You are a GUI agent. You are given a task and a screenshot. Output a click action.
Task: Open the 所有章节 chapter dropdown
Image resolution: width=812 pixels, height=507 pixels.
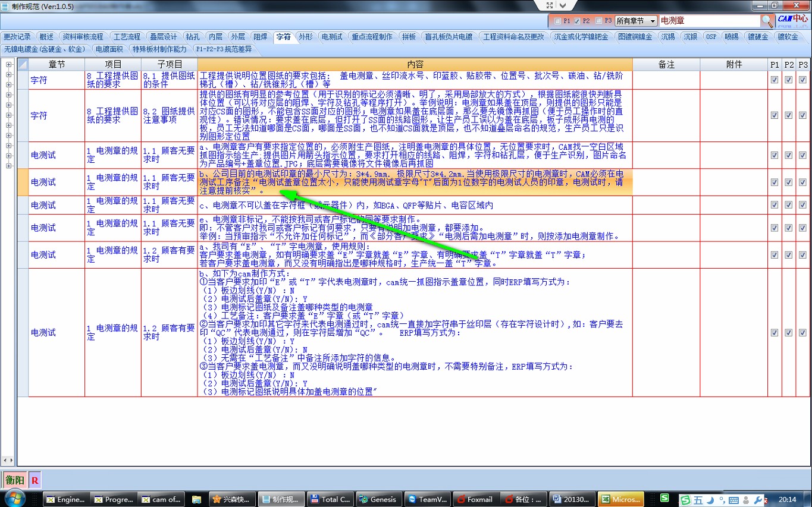(636, 21)
